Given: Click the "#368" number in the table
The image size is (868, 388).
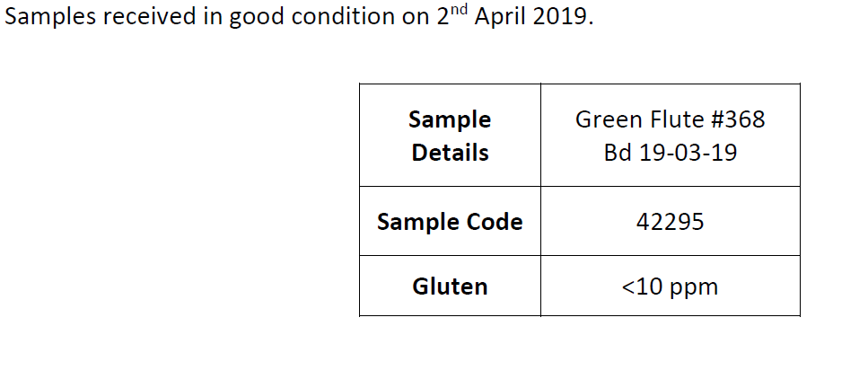Looking at the screenshot, I should tap(738, 119).
